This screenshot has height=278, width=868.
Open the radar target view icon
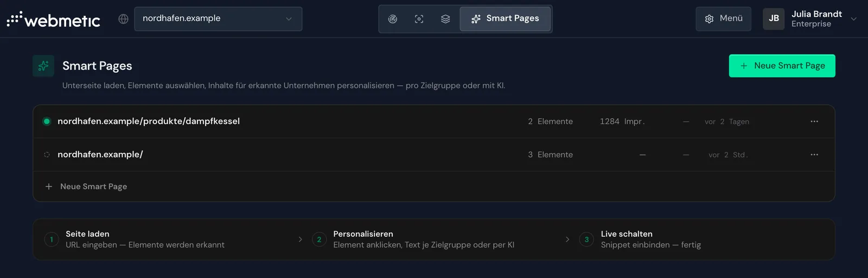click(393, 19)
